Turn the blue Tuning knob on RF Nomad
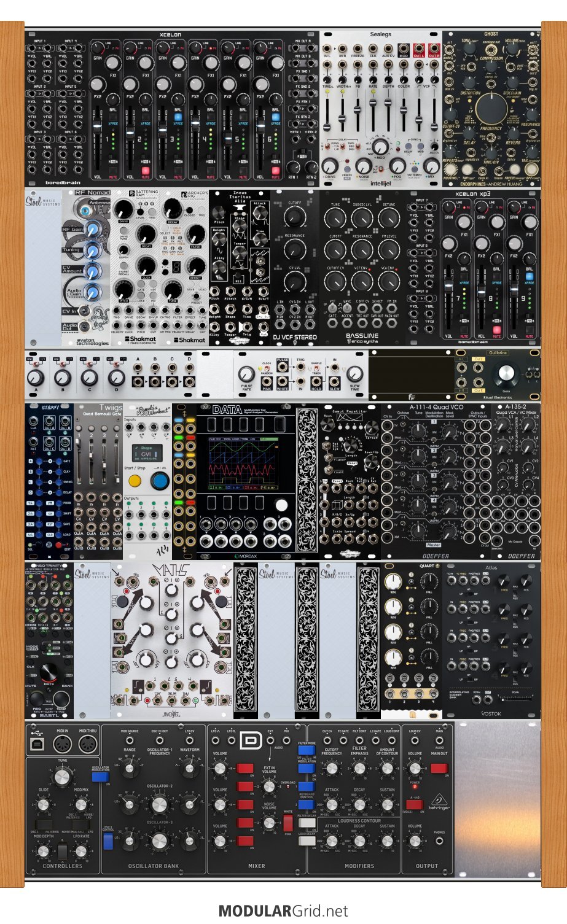The height and width of the screenshot is (924, 567). pyautogui.click(x=92, y=250)
